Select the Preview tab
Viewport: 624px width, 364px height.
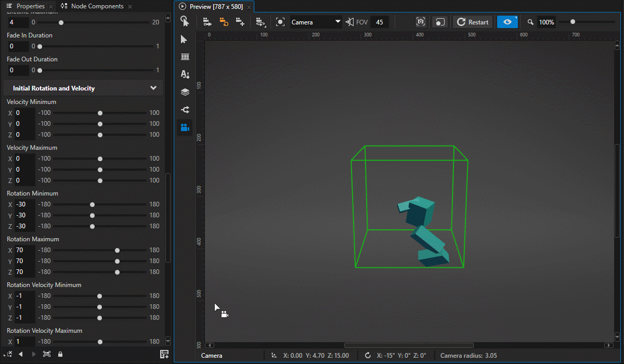(215, 7)
